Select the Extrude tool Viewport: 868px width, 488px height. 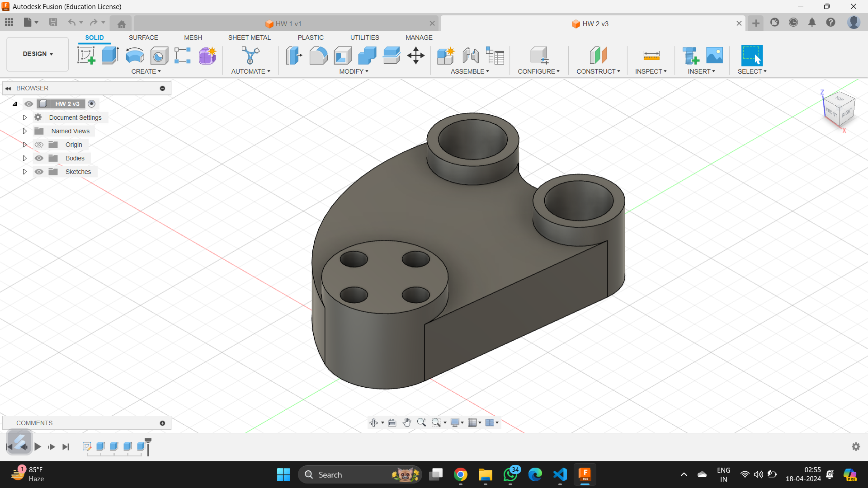(110, 56)
